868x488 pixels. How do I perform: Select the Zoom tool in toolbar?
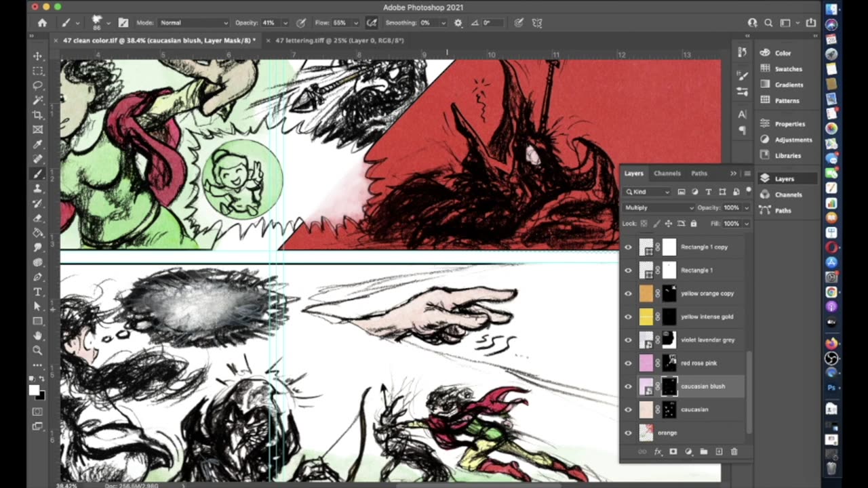coord(38,350)
